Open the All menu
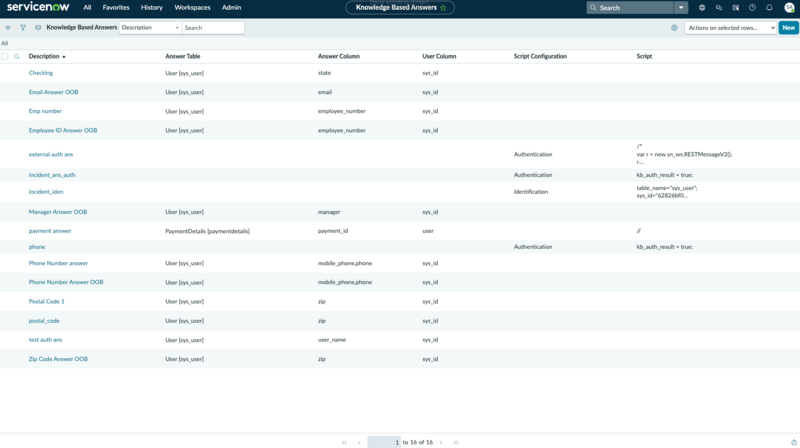 (x=87, y=8)
